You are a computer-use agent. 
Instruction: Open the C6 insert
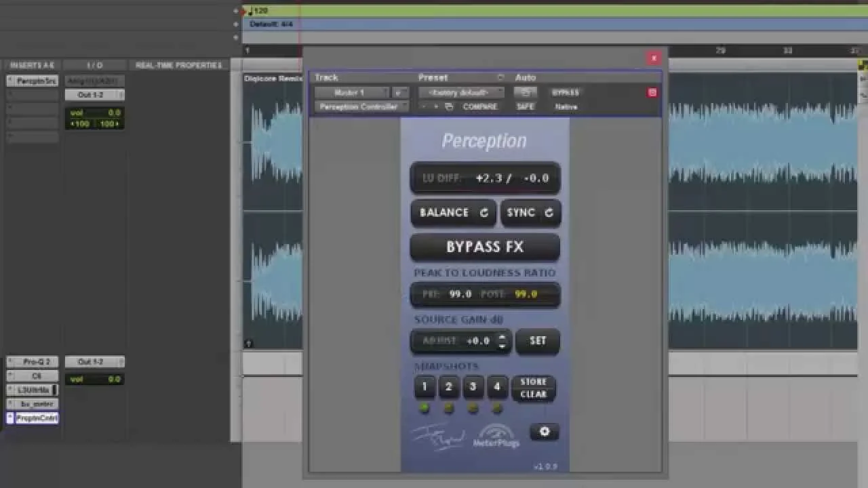coord(33,375)
